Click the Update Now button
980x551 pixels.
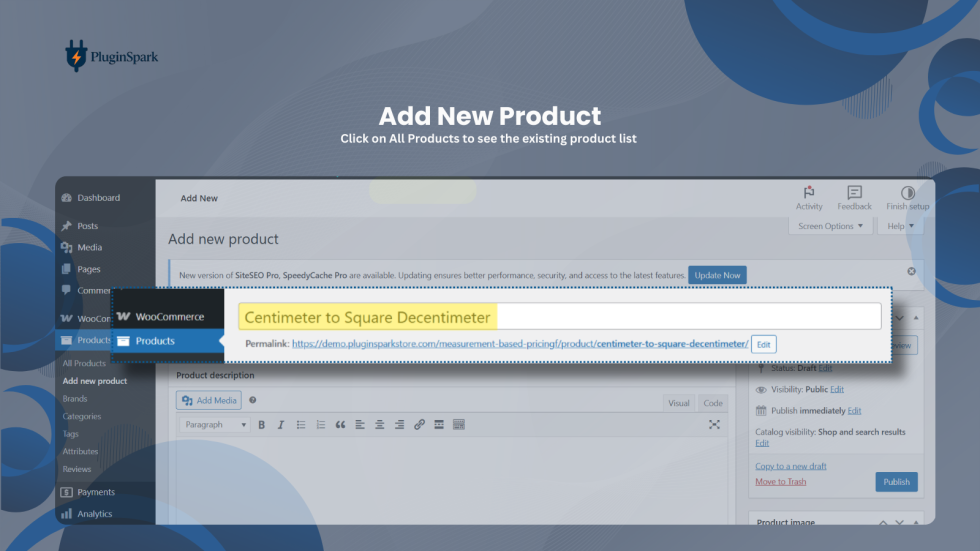[x=717, y=275]
